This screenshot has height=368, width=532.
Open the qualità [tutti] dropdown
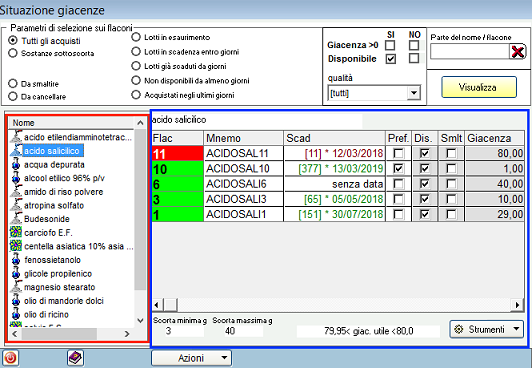[414, 93]
